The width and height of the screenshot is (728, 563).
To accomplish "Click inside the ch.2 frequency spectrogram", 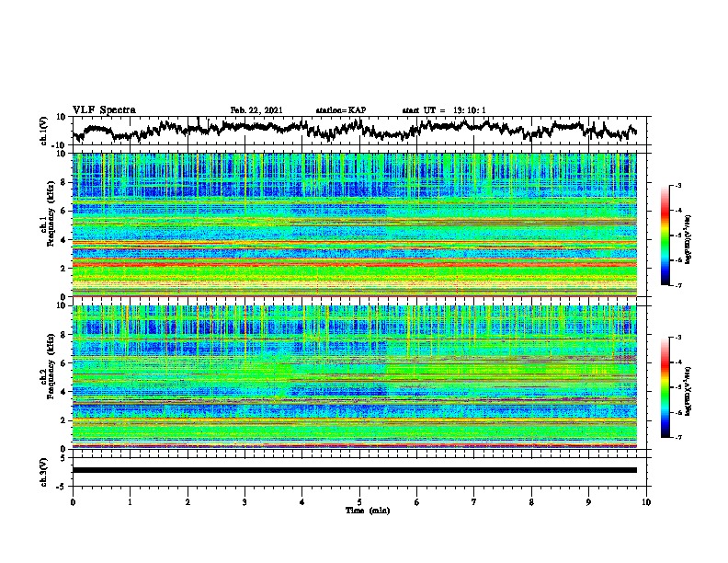I will pyautogui.click(x=354, y=377).
